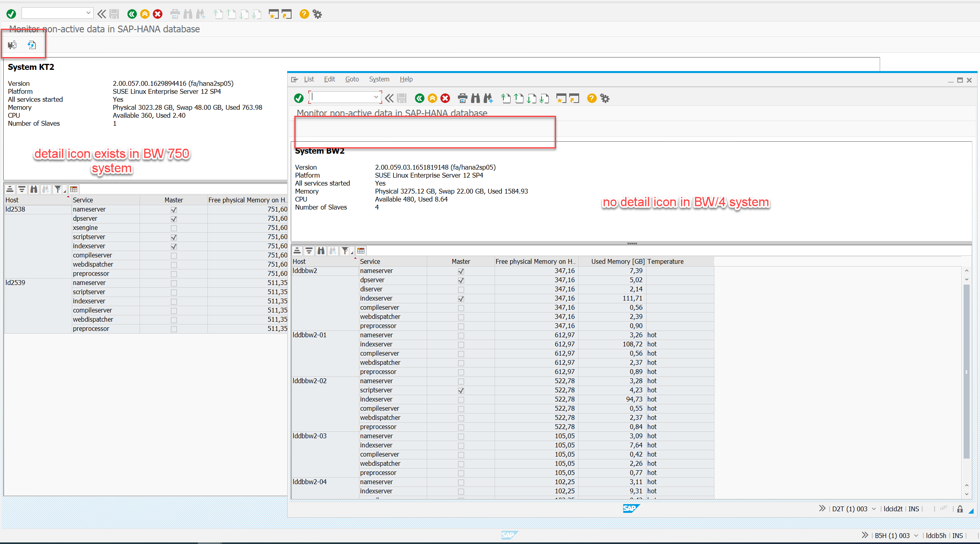Open command field dropdown in KT2 window
The width and height of the screenshot is (980, 544).
[x=89, y=13]
